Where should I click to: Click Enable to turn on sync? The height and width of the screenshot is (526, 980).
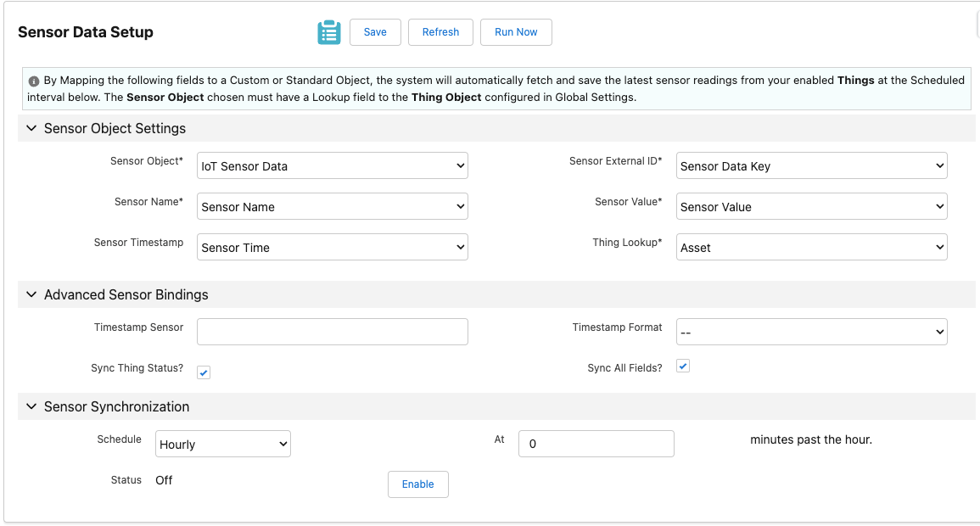coord(418,484)
